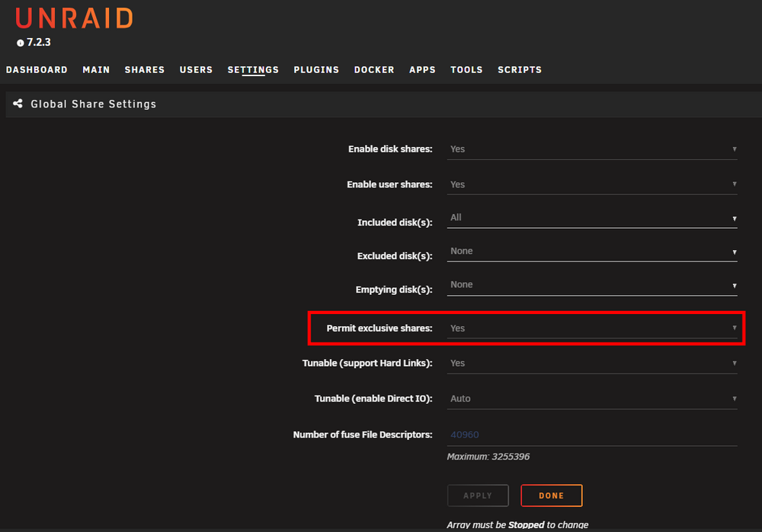Screen dimensions: 762x532
Task: Click the fuse File Descriptors number field
Action: pos(592,434)
